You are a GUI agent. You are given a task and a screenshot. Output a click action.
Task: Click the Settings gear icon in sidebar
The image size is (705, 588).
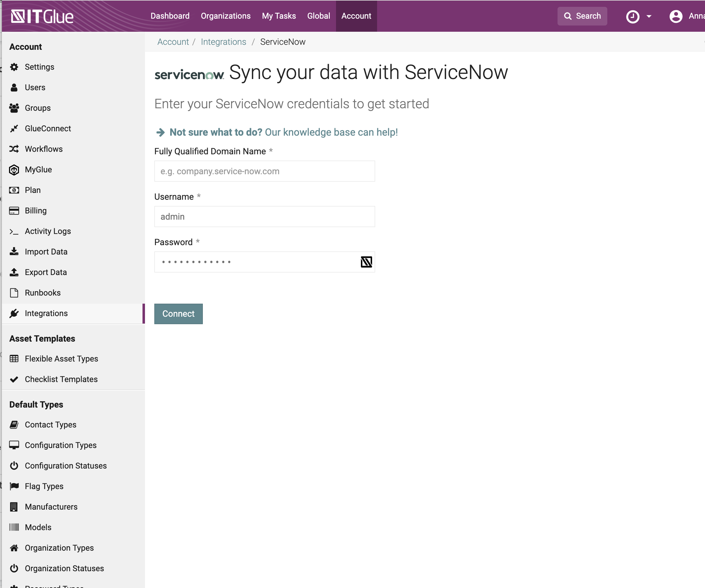click(14, 67)
